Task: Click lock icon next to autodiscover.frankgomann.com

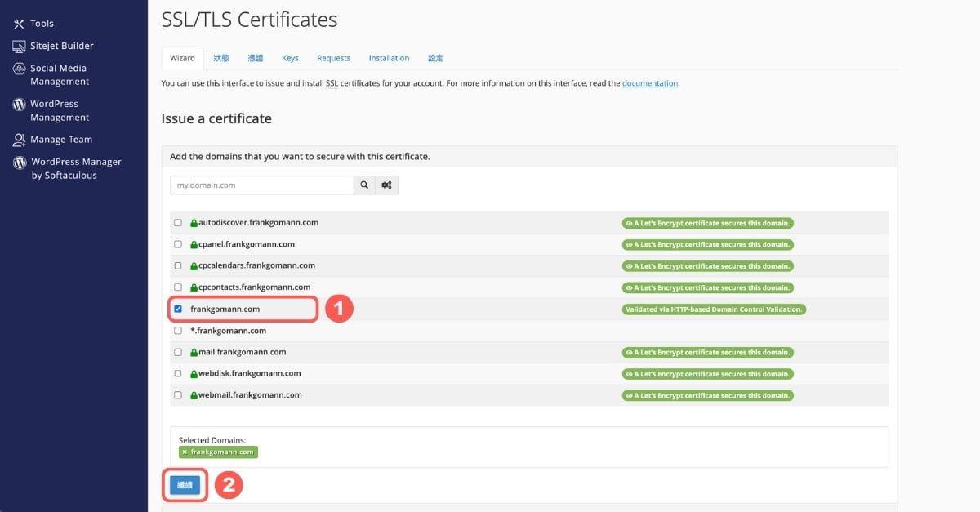Action: coord(194,223)
